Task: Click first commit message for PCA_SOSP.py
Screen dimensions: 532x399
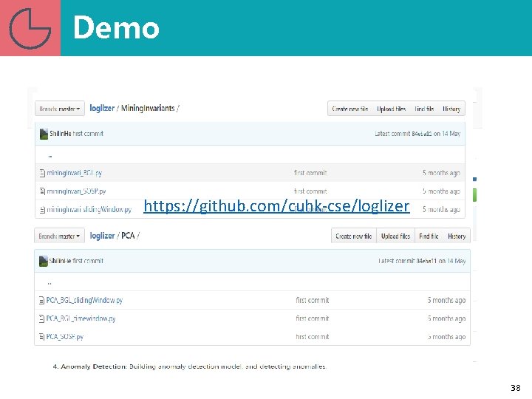Action: 312,337
